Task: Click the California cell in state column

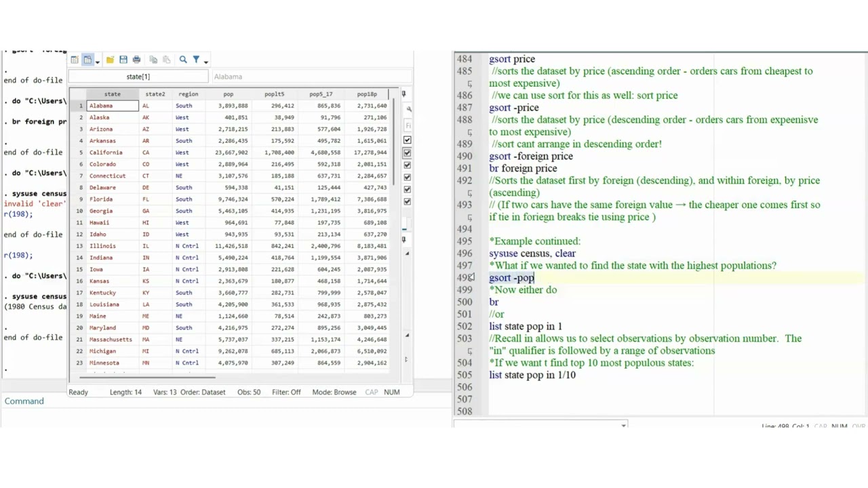Action: pos(113,152)
